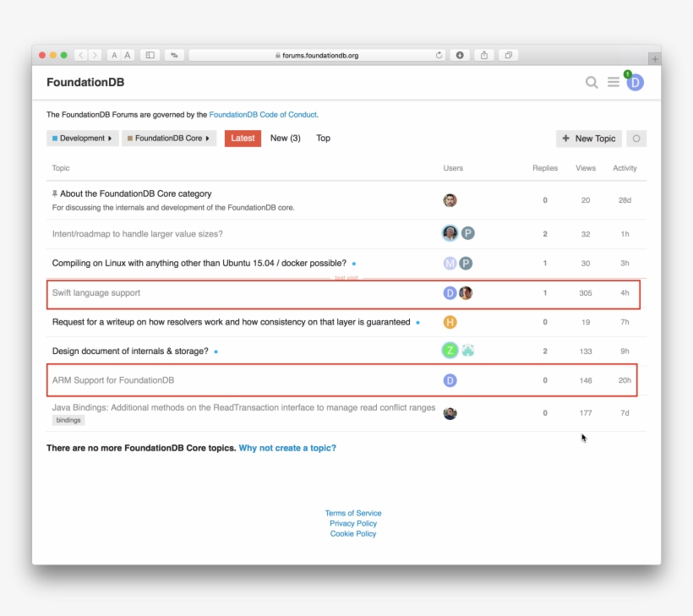Show Safari downloads icon
Image resolution: width=693 pixels, height=616 pixels.
coord(460,55)
